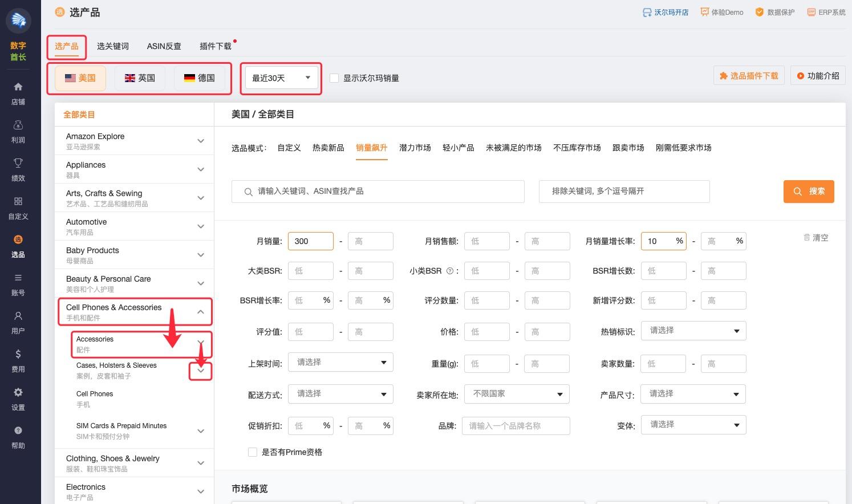Screen dimensions: 852x504
Task: Check the 是否有Prime资格 option
Action: tap(253, 452)
